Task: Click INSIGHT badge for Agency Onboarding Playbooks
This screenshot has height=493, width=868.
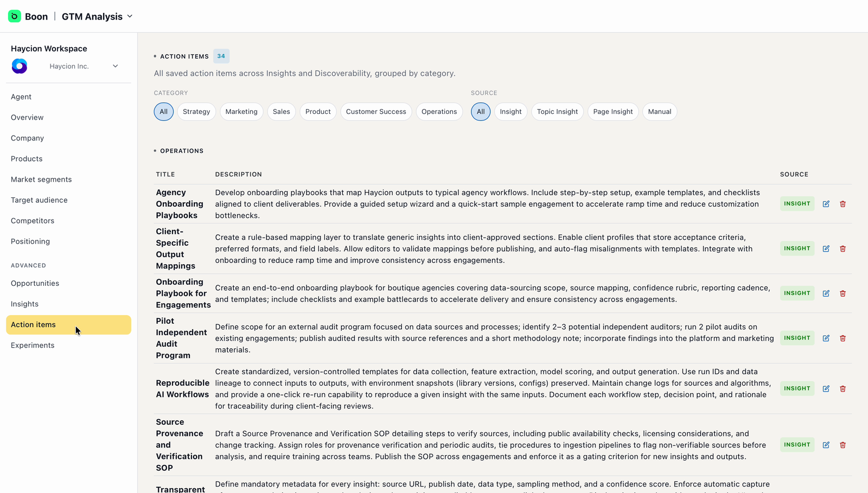Action: click(797, 204)
